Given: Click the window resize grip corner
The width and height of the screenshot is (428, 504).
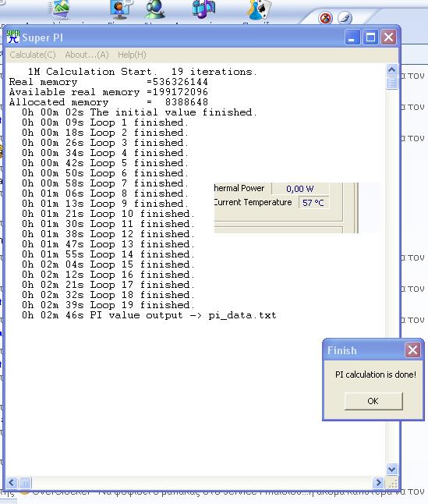Looking at the screenshot, I should (x=392, y=483).
